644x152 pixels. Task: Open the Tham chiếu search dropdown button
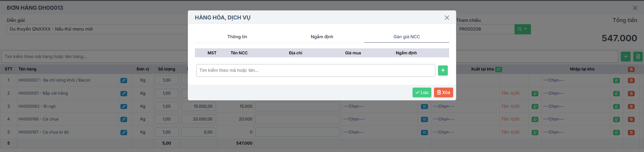[522, 29]
